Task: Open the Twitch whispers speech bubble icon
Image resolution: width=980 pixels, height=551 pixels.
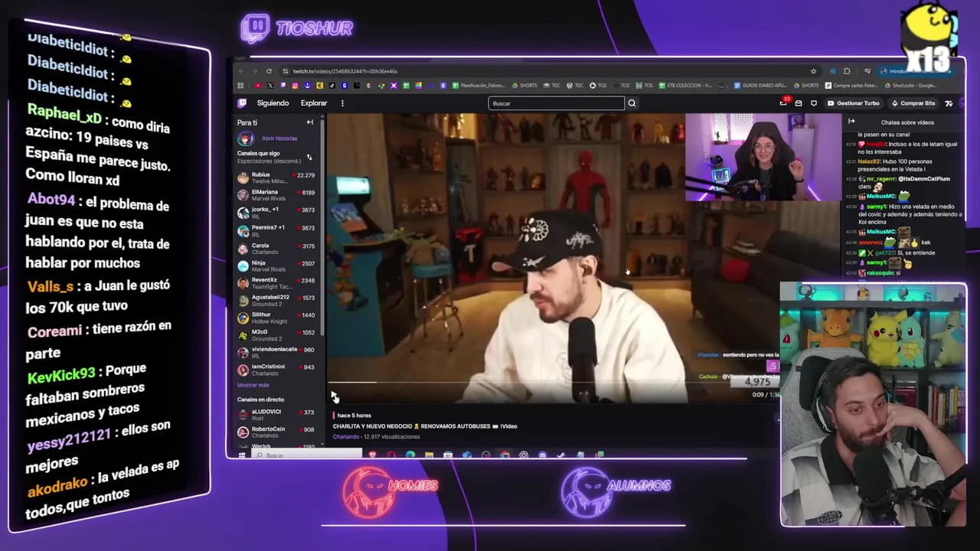Action: coord(814,103)
